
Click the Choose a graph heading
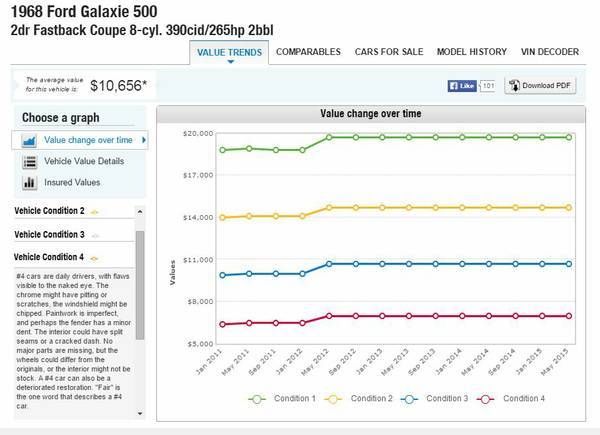(60, 117)
